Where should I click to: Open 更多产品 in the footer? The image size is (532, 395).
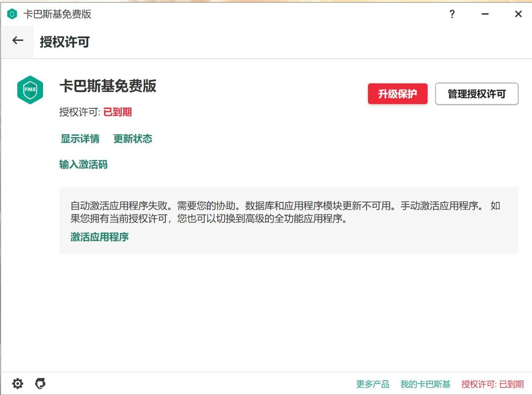point(372,384)
